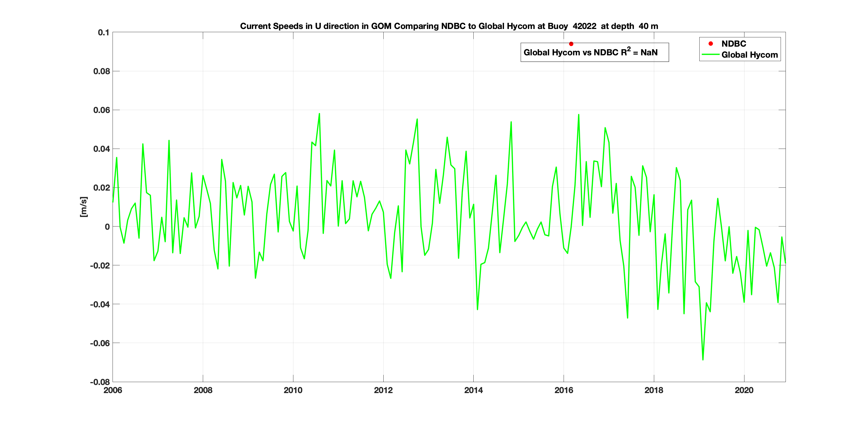
Task: Click the 2010 x-axis tick label
Action: [293, 390]
